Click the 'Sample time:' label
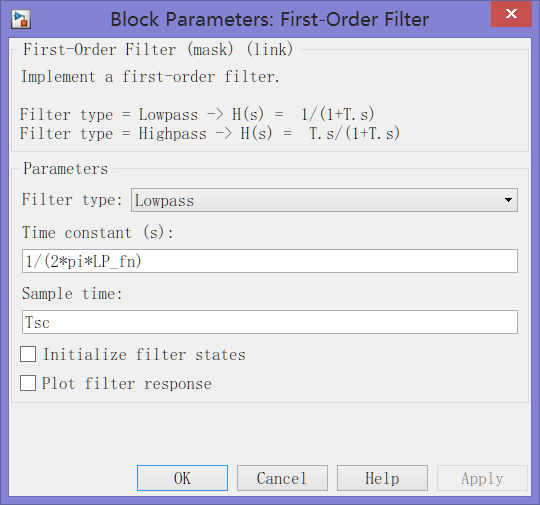 [x=72, y=293]
